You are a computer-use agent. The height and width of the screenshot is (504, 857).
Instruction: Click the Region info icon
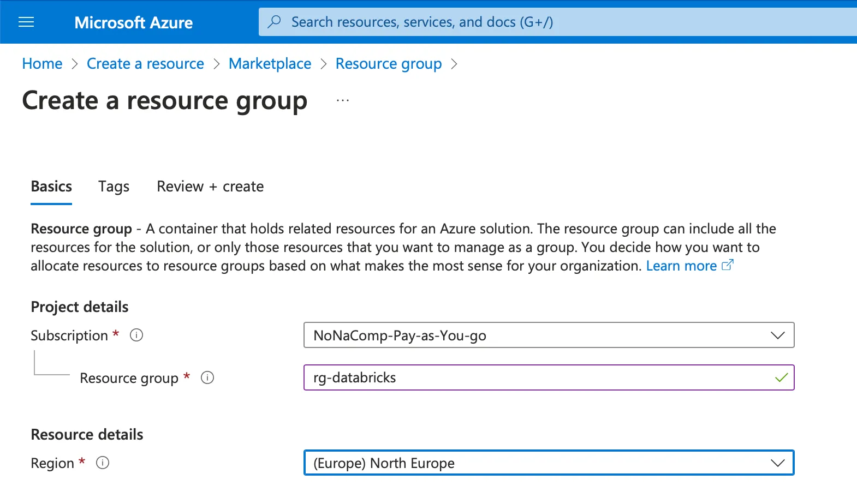(103, 463)
